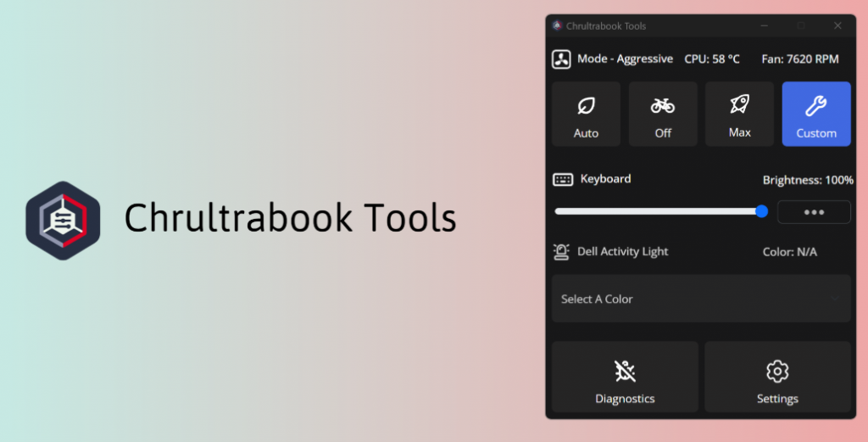Click the Keyboard section label
Screen dimensions: 868x442
(605, 179)
